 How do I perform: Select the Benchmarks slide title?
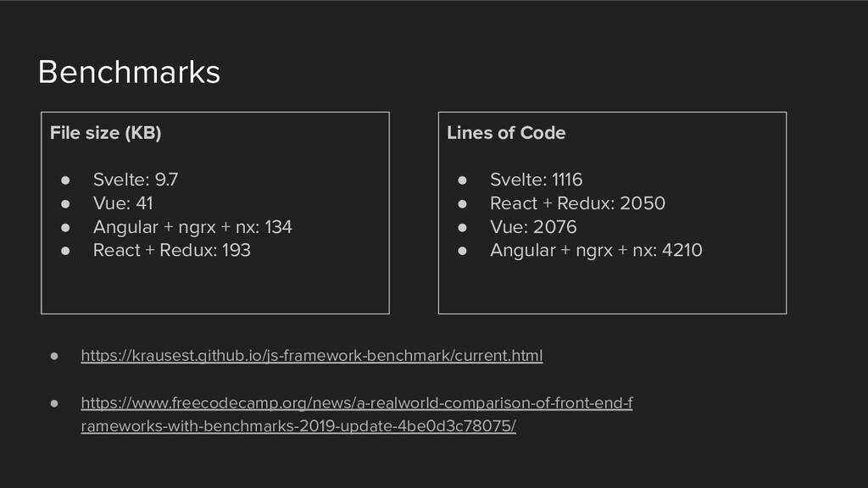click(129, 72)
